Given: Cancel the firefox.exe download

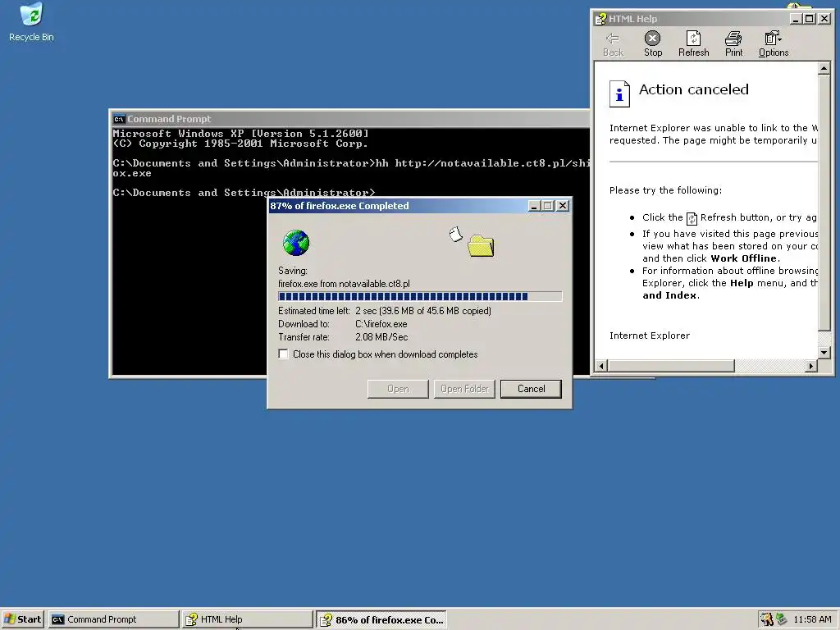Looking at the screenshot, I should pos(531,389).
